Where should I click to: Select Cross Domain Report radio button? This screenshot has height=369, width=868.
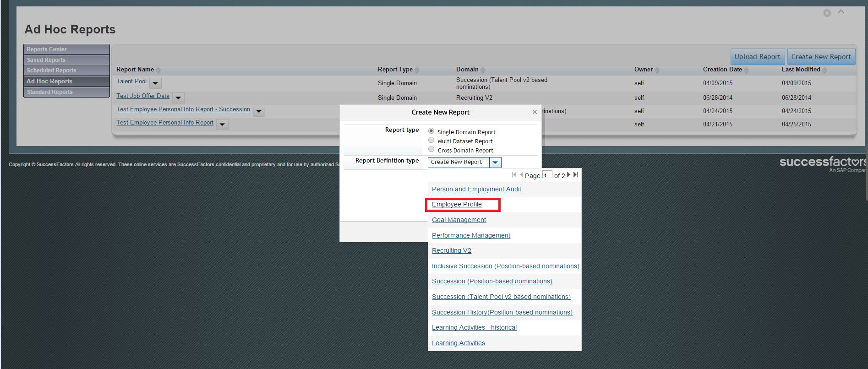pyautogui.click(x=431, y=149)
